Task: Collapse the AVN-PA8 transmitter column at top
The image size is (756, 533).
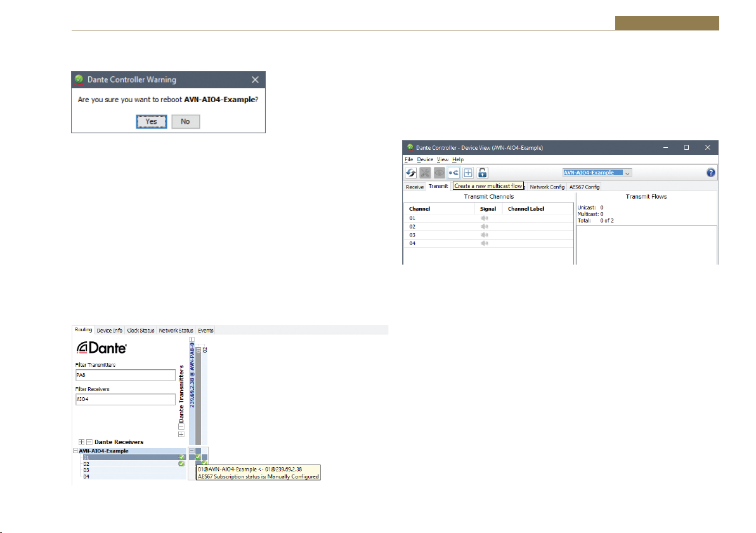Action: pos(192,339)
